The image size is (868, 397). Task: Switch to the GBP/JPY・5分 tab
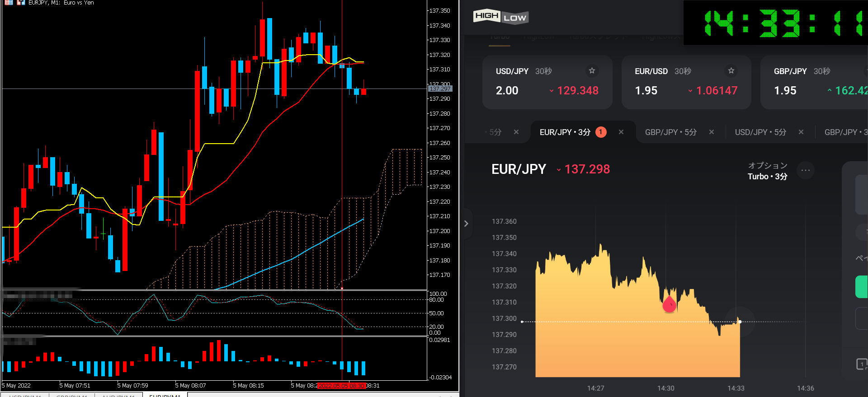click(x=671, y=132)
